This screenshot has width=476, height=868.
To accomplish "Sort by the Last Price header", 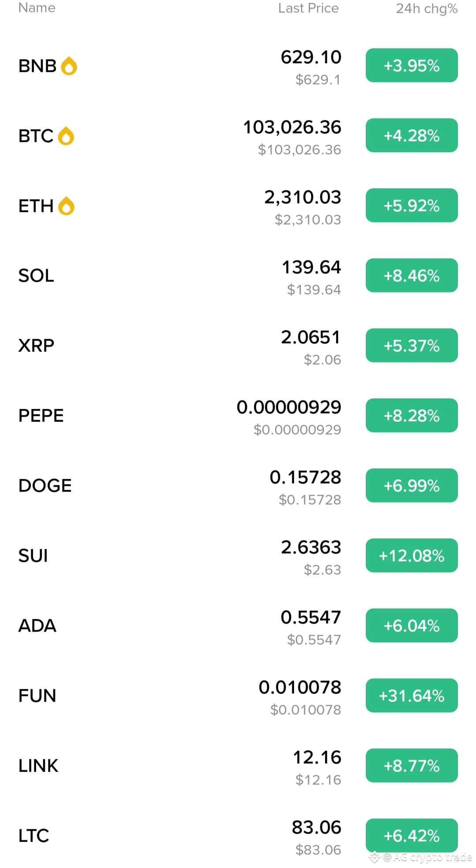I will 309,8.
